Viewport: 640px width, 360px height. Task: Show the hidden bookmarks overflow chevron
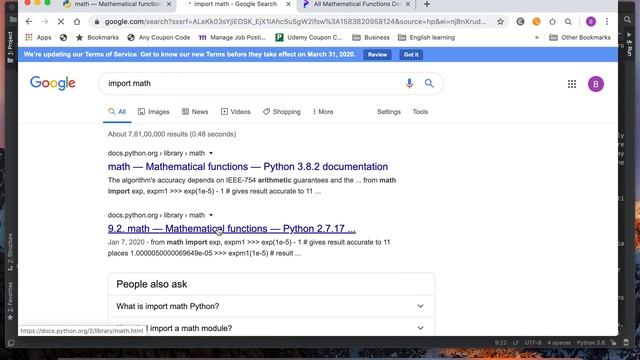(x=536, y=38)
